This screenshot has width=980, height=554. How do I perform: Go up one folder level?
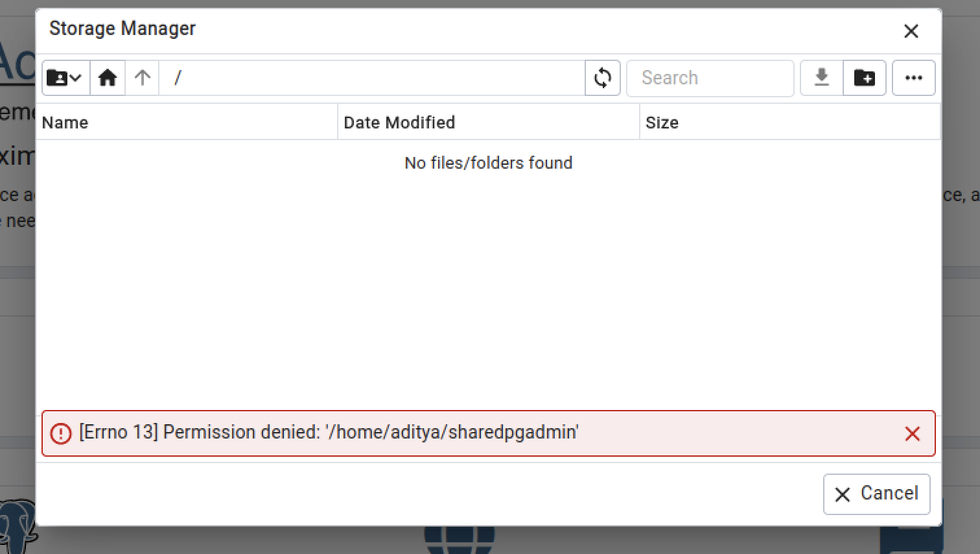pos(142,77)
